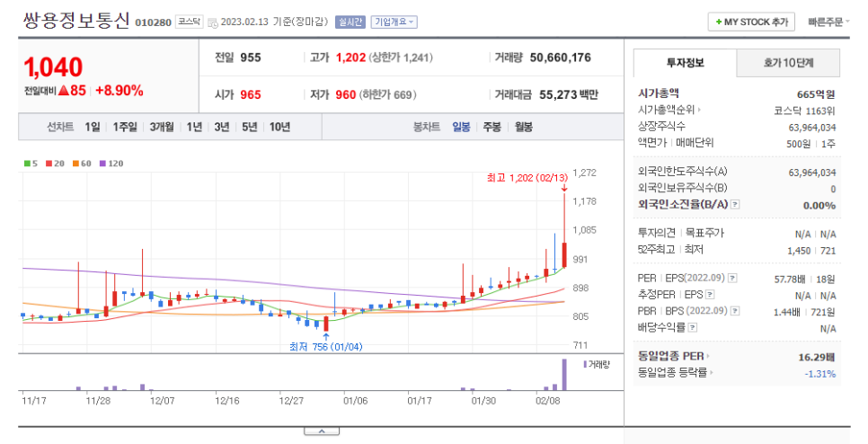Click the -1.31% sector change value
This screenshot has width=868, height=444.
(x=819, y=374)
